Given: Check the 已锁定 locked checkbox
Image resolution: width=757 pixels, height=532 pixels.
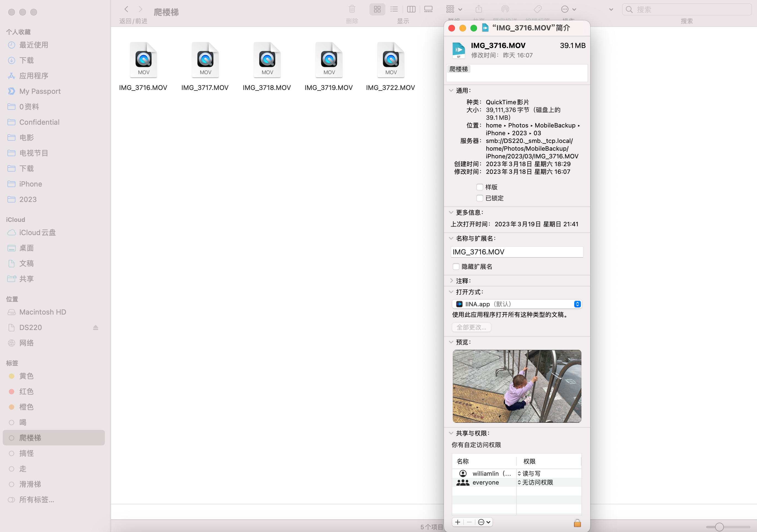Looking at the screenshot, I should click(480, 198).
